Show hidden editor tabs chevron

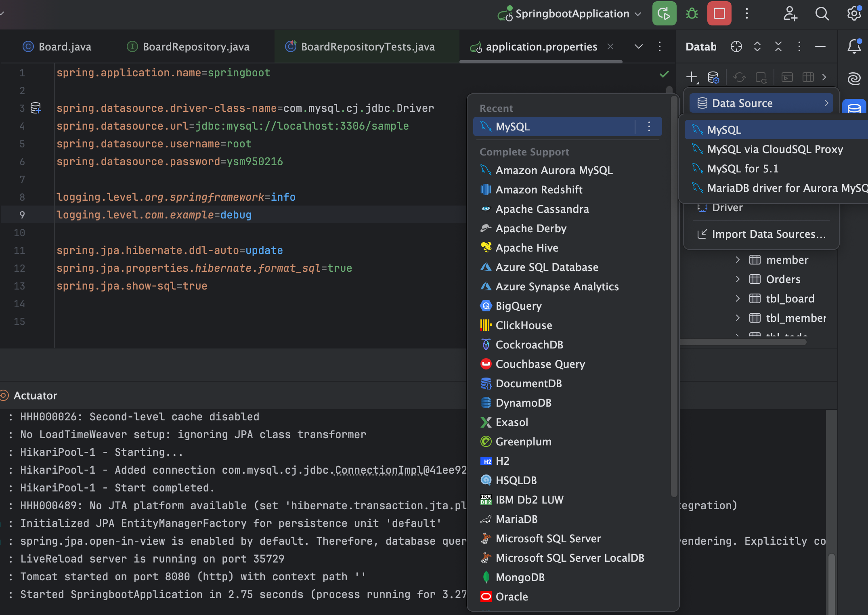pyautogui.click(x=638, y=46)
